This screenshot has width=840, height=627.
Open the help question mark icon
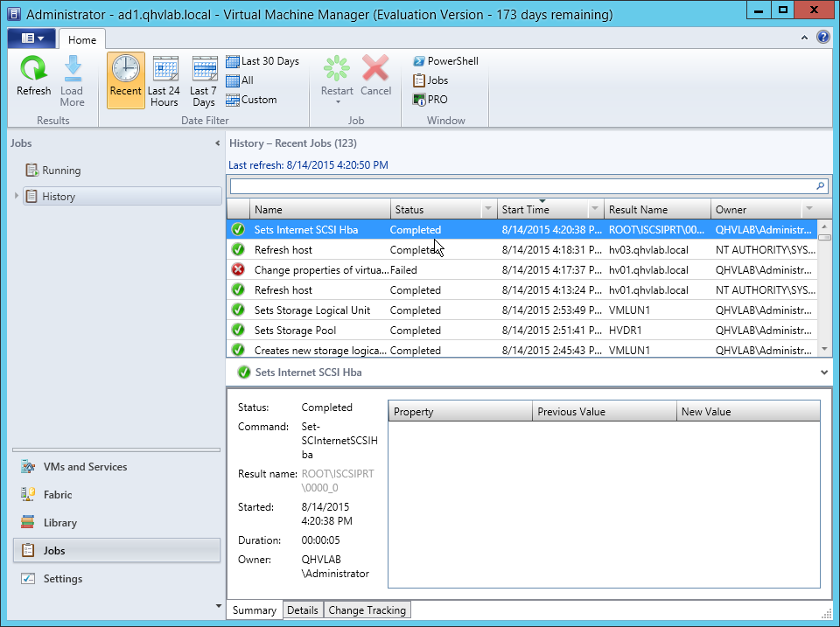(822, 37)
